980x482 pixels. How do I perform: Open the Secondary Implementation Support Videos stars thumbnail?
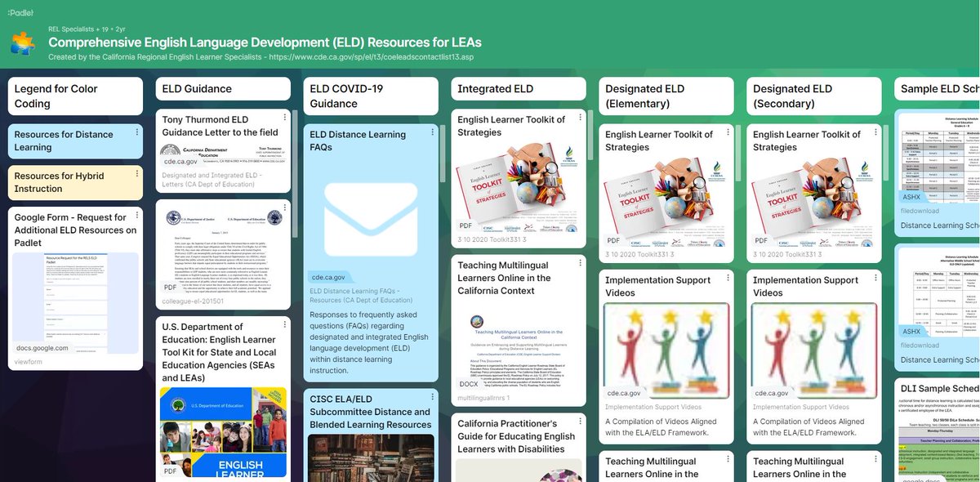(815, 353)
